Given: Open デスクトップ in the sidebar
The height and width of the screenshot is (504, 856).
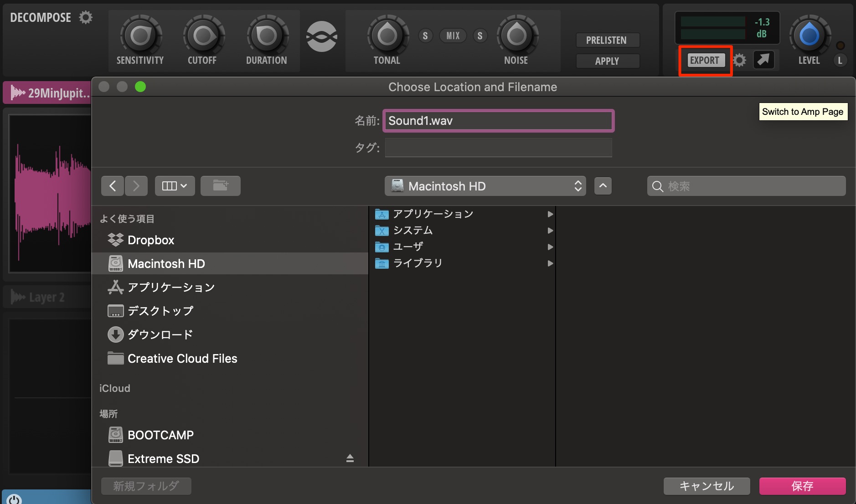Looking at the screenshot, I should pos(230,311).
